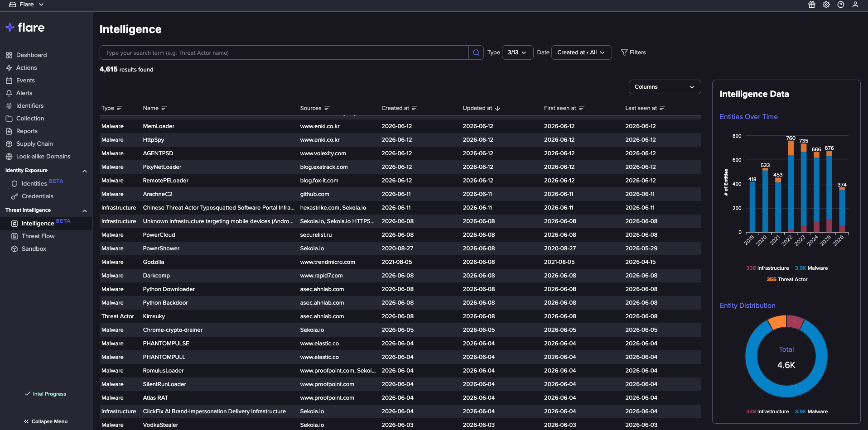The height and width of the screenshot is (430, 868).
Task: Click the Alerts bell icon
Action: click(x=9, y=93)
